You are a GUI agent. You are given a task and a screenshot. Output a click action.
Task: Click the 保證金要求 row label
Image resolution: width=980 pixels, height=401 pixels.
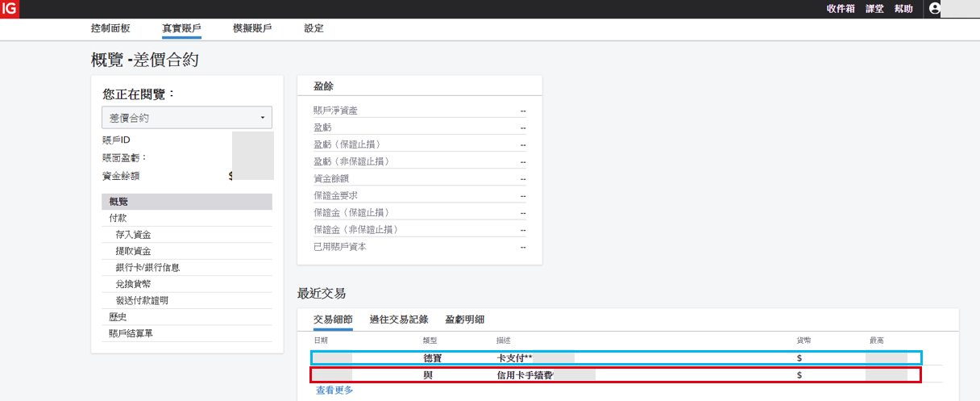(x=335, y=195)
